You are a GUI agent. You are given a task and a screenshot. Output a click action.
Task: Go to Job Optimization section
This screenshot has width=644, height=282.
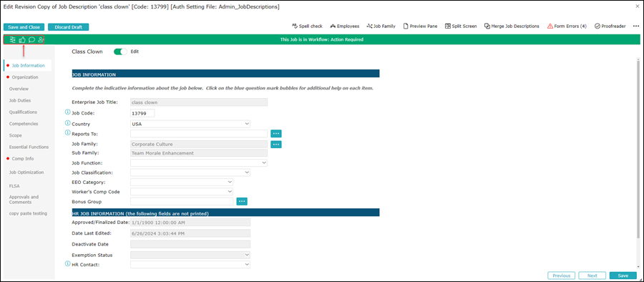click(x=26, y=172)
